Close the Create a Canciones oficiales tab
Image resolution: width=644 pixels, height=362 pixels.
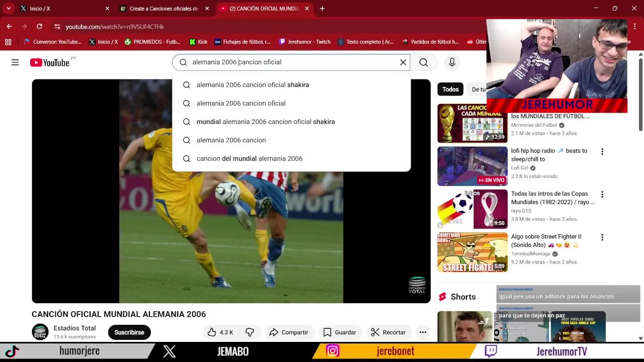207,9
